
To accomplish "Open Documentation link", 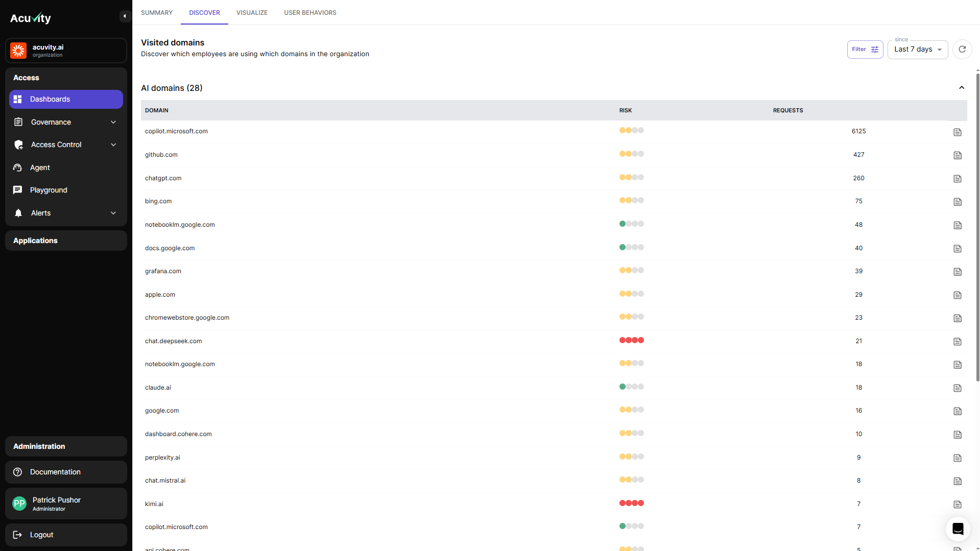I will coord(66,472).
